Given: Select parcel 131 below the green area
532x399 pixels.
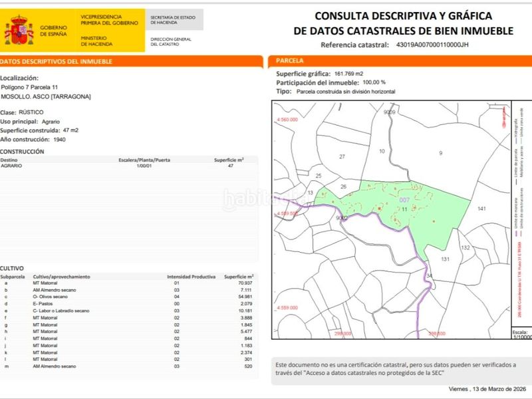Looking at the screenshot, I should tap(445, 259).
